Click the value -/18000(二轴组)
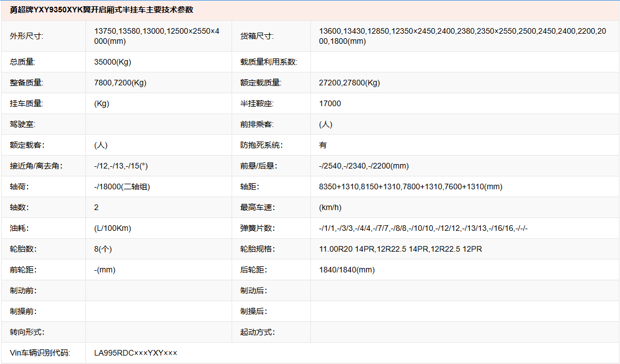 pyautogui.click(x=122, y=186)
